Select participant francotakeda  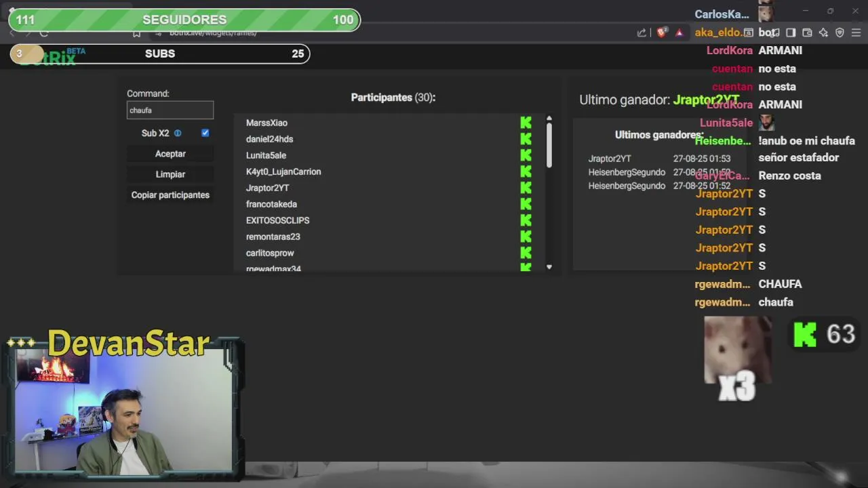point(271,204)
